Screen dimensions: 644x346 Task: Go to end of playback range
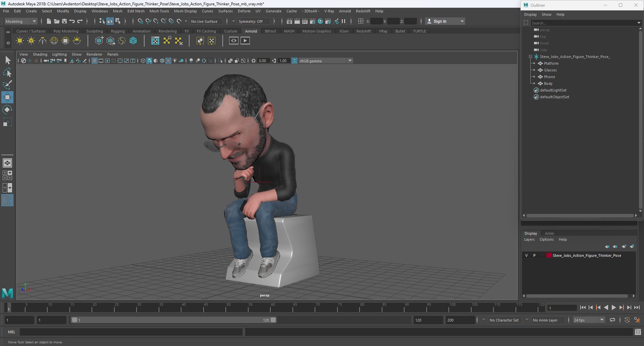click(x=637, y=307)
